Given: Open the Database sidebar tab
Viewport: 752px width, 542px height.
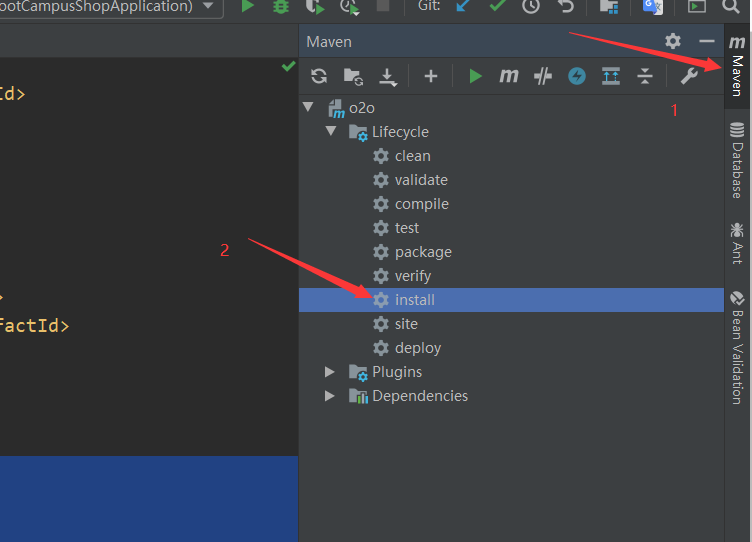Looking at the screenshot, I should (x=737, y=160).
